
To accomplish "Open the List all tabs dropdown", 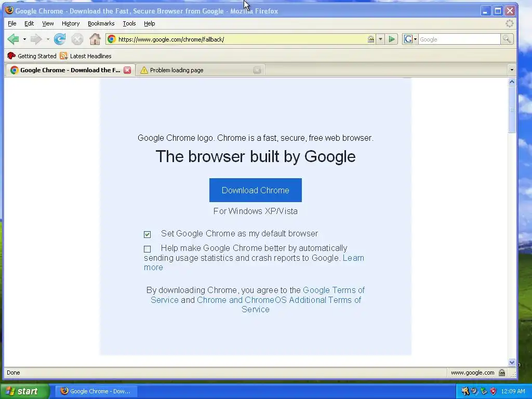I will coord(512,70).
